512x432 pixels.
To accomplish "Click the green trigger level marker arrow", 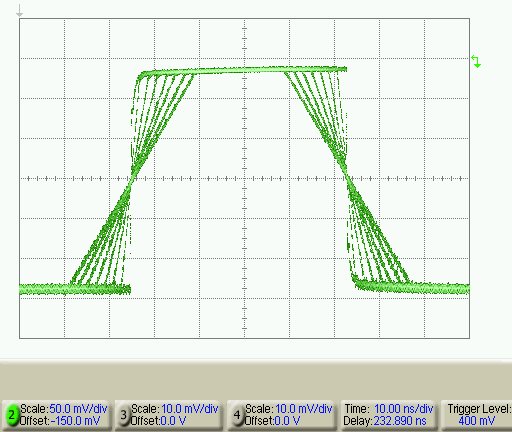I will click(x=476, y=62).
